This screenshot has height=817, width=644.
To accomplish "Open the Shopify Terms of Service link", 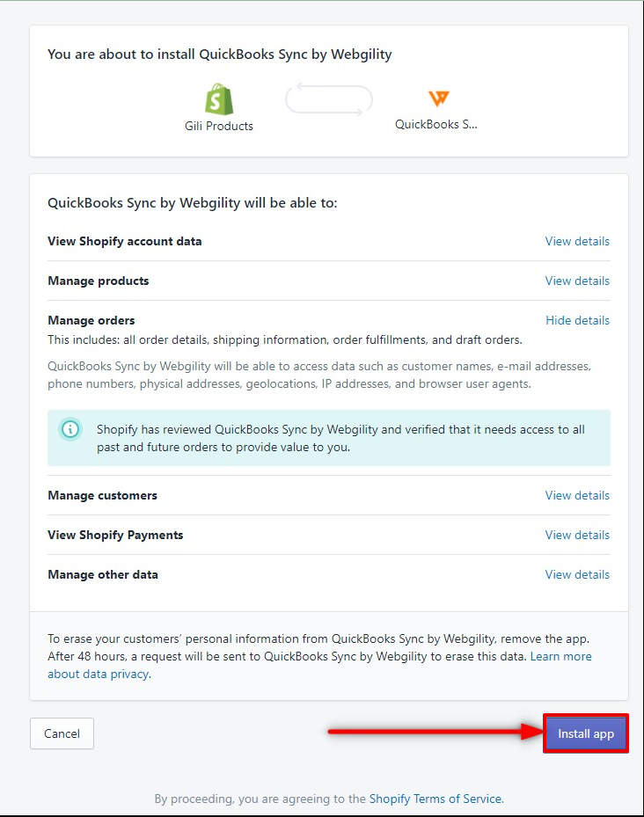I will 435,799.
